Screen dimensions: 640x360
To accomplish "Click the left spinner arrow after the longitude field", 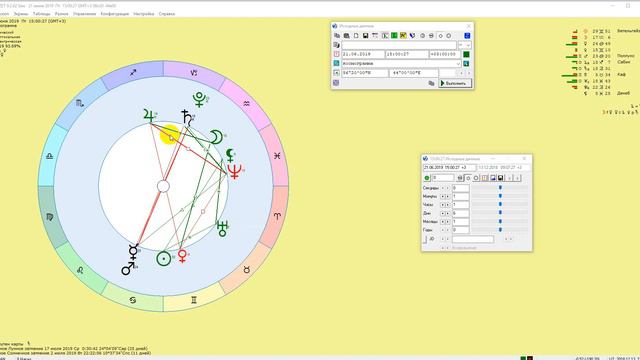I will pyautogui.click(x=461, y=73).
